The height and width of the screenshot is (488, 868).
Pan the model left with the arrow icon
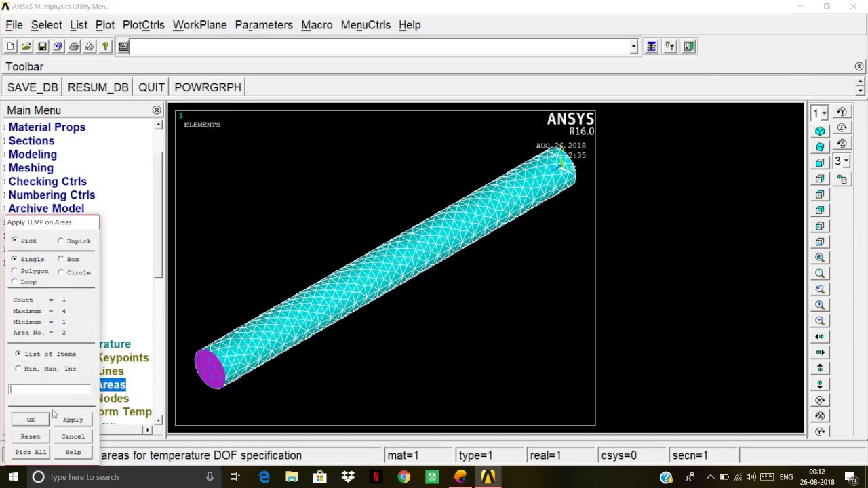pyautogui.click(x=820, y=336)
